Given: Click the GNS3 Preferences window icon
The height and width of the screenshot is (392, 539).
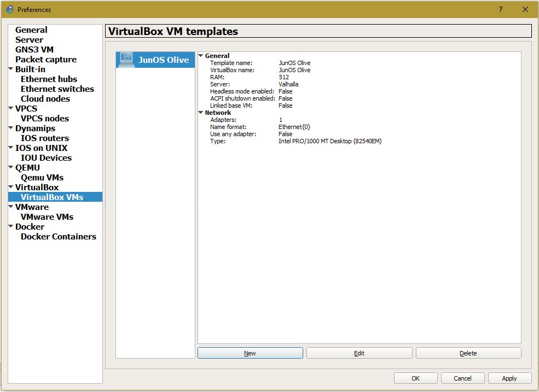Looking at the screenshot, I should [x=10, y=9].
